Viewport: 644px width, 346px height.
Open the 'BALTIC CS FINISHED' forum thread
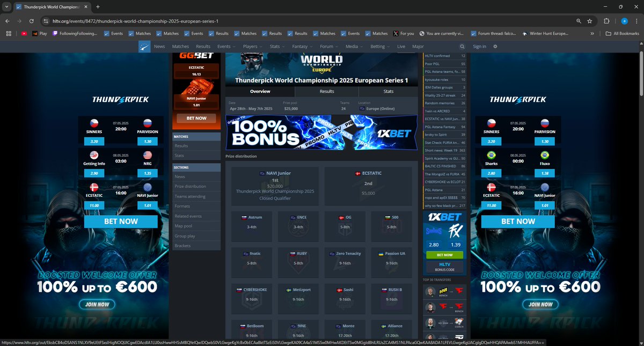pos(445,166)
